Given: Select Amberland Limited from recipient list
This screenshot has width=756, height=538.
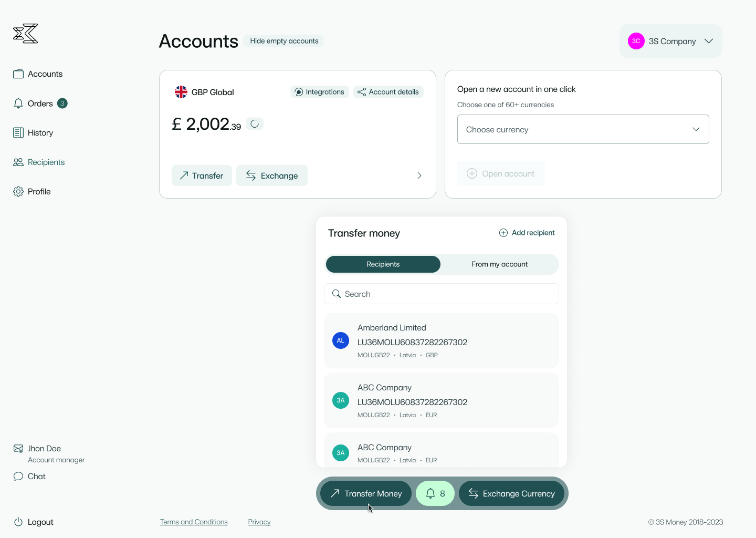Looking at the screenshot, I should point(441,340).
